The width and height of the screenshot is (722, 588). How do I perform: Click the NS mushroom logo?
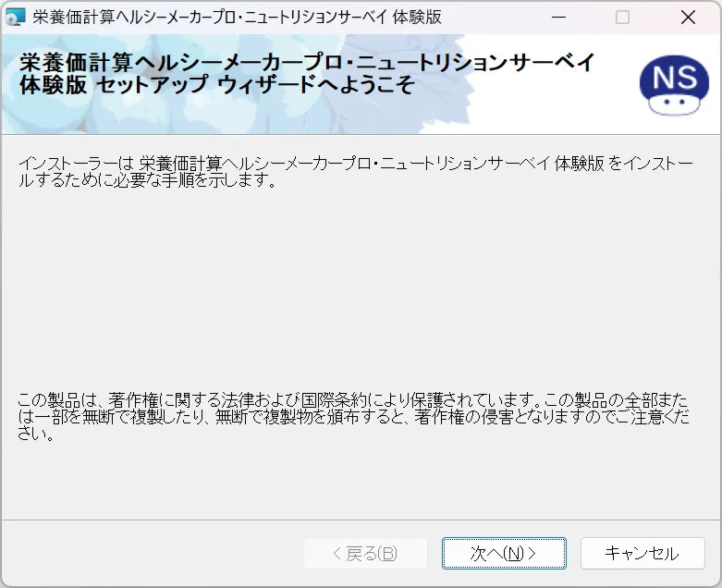(x=674, y=85)
